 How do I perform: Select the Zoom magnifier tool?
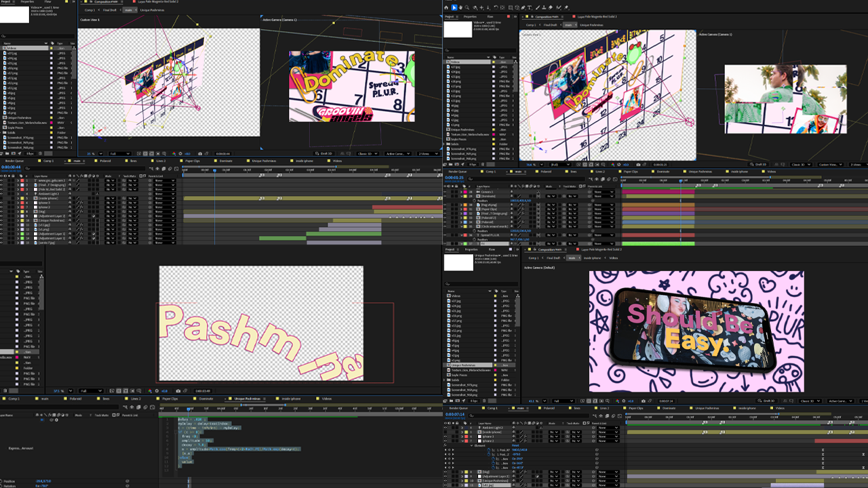[468, 7]
